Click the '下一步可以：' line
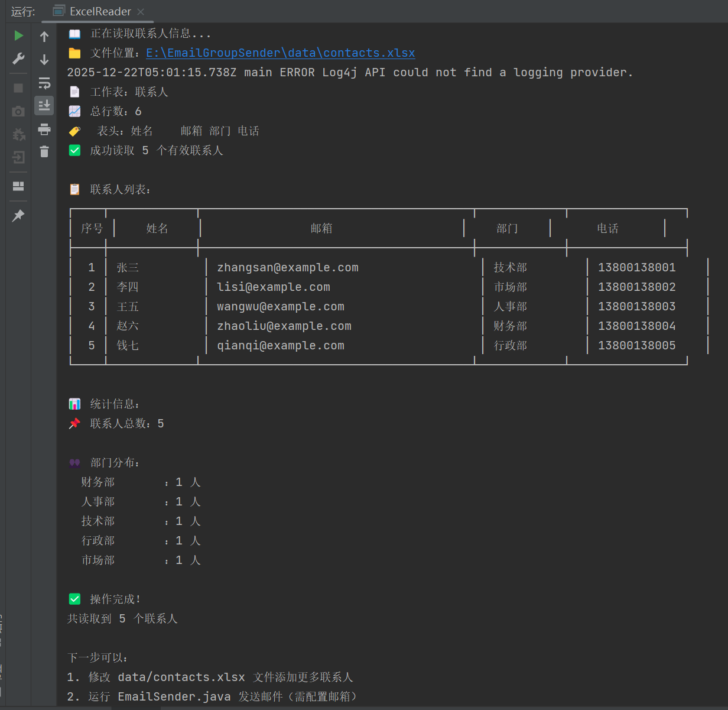Image resolution: width=728 pixels, height=710 pixels. [x=97, y=657]
